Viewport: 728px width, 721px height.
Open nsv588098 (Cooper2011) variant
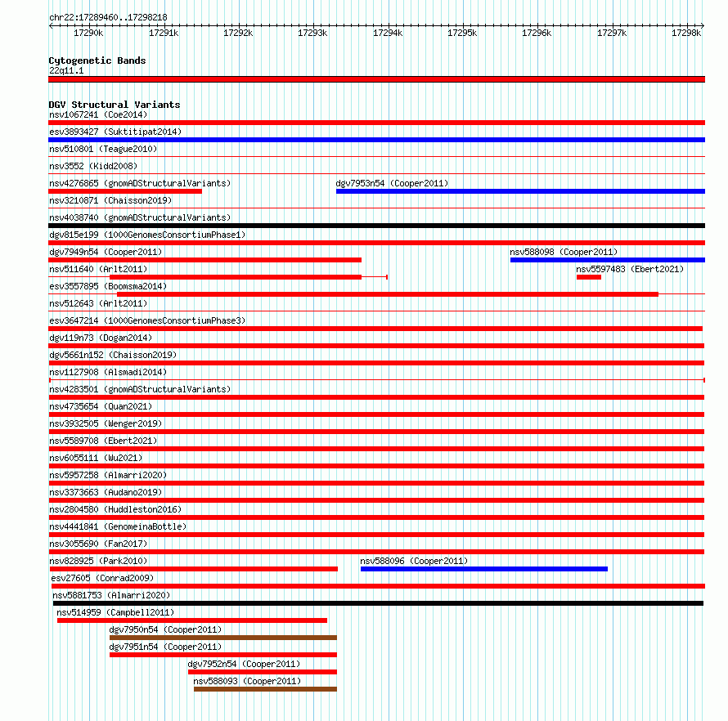point(564,252)
